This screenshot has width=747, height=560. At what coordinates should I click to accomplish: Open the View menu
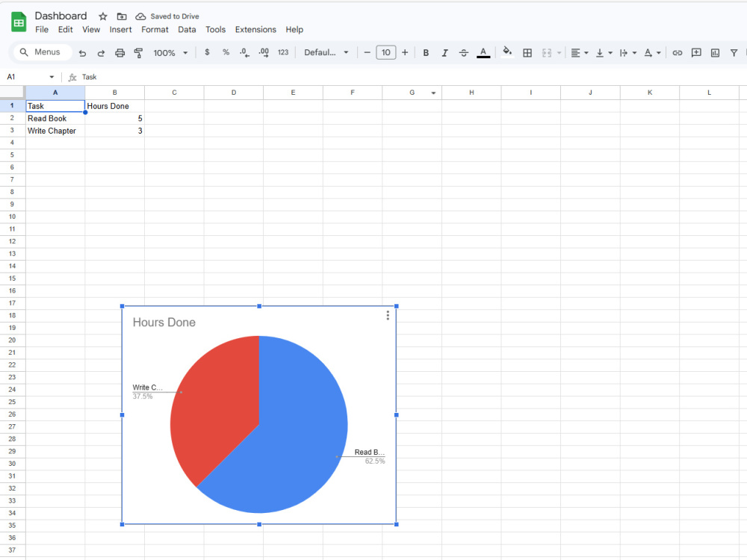click(x=91, y=30)
